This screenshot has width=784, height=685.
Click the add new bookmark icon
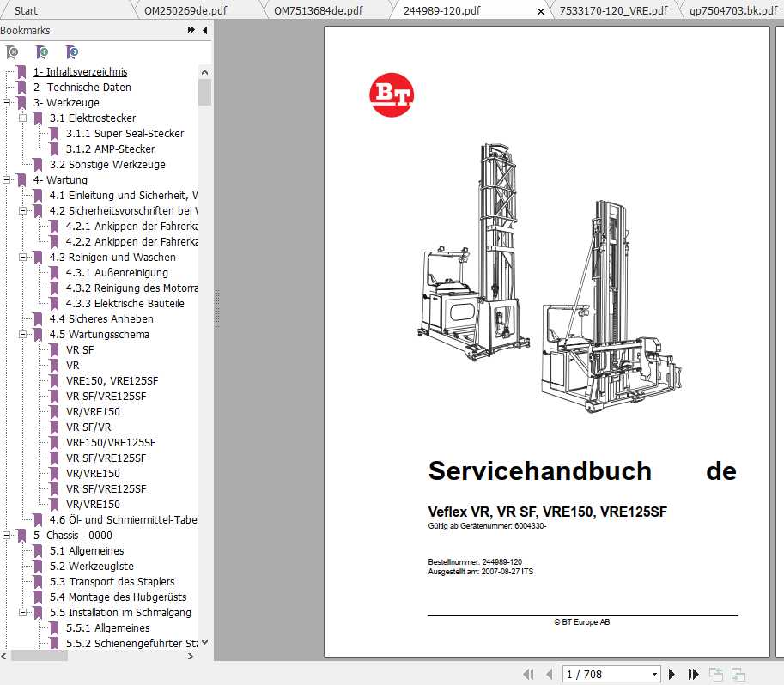point(42,52)
